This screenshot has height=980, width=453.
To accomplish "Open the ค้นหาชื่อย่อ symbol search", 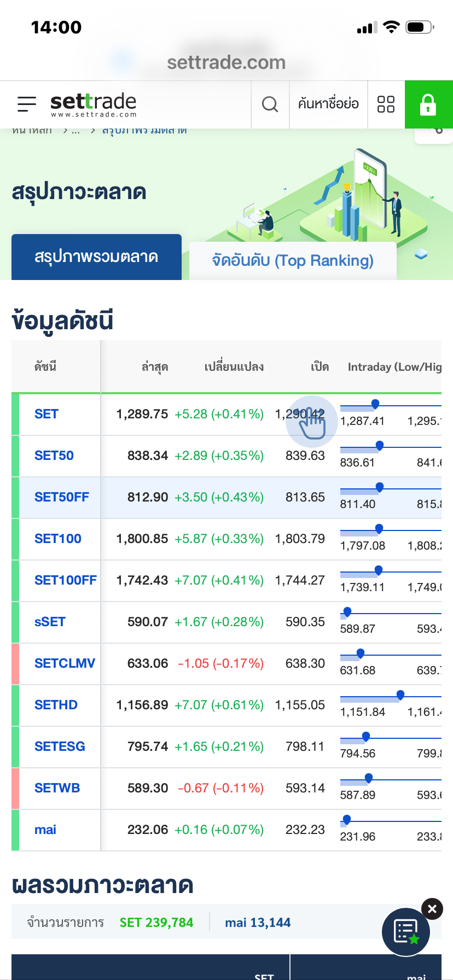I will click(328, 104).
